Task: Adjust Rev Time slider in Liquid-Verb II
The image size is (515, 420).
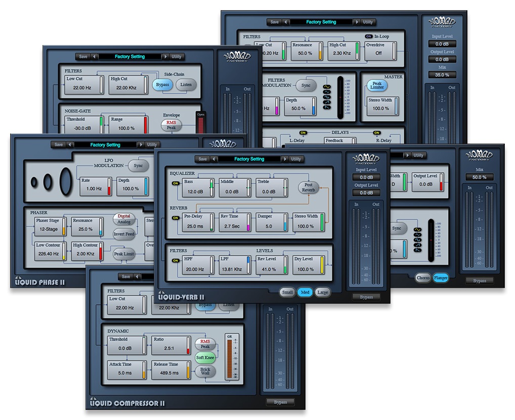Action: pos(248,222)
